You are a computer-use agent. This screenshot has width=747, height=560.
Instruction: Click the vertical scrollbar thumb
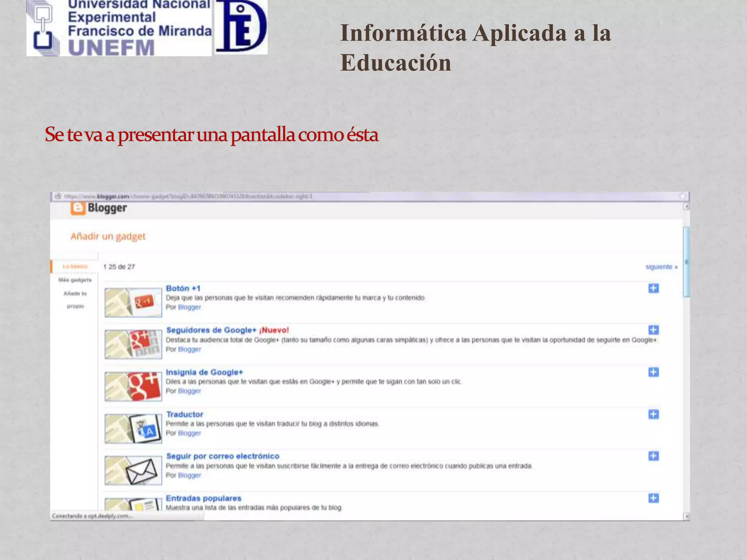pos(686,262)
